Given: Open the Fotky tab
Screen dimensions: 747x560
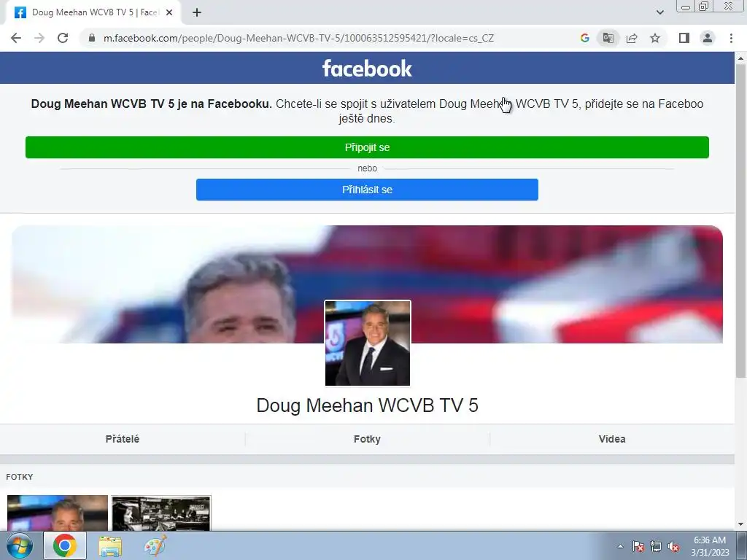Looking at the screenshot, I should (367, 439).
